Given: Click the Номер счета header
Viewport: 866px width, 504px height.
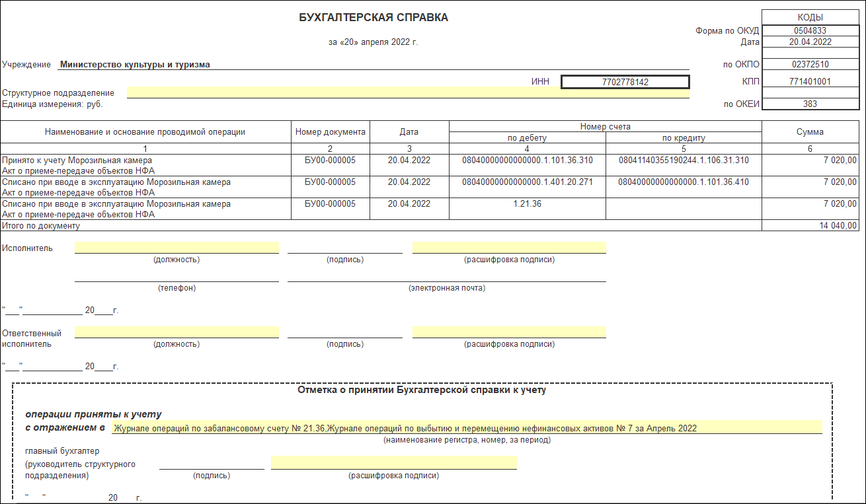Looking at the screenshot, I should click(606, 126).
